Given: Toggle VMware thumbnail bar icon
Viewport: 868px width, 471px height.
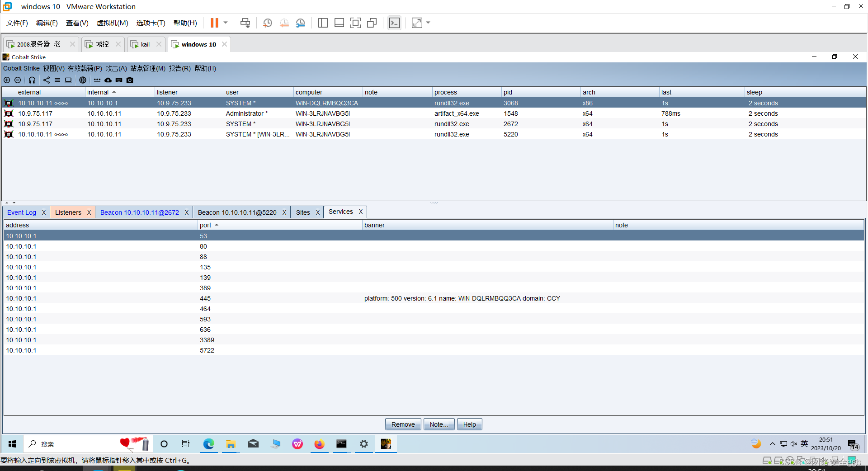Looking at the screenshot, I should click(x=339, y=23).
